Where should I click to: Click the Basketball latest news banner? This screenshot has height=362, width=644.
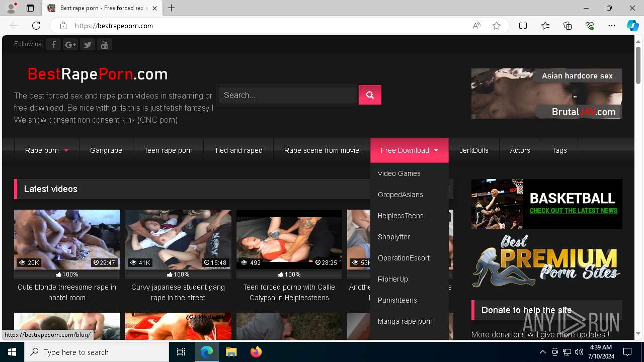coord(547,204)
